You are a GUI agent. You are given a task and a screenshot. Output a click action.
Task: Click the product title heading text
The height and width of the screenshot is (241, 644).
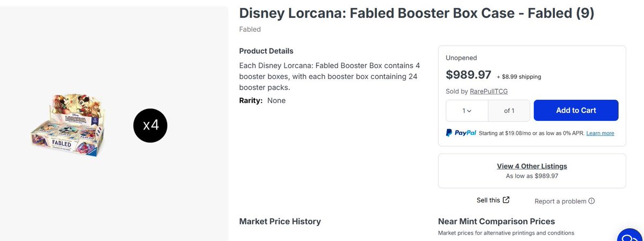(416, 13)
